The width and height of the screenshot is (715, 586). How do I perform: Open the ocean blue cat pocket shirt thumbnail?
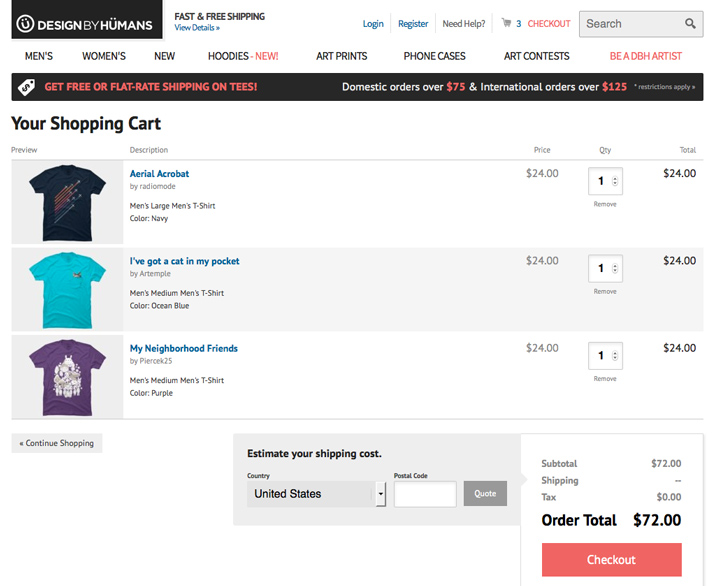pos(67,289)
